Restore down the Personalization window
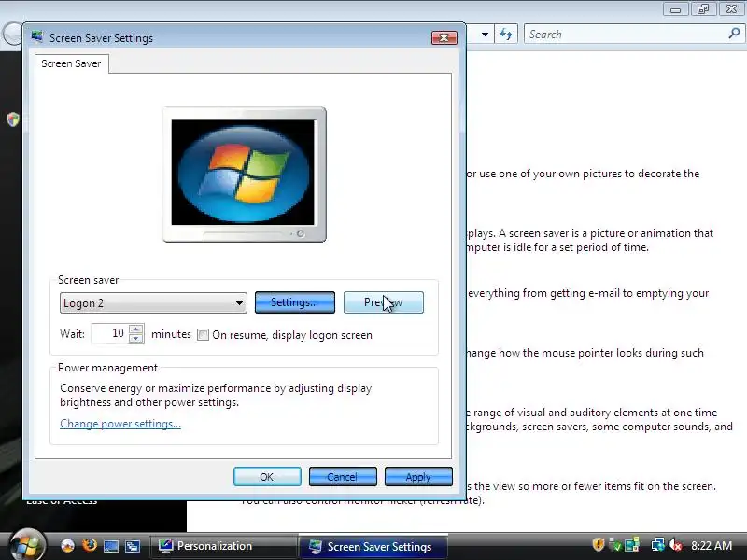Viewport: 747px width, 560px height. 703,9
